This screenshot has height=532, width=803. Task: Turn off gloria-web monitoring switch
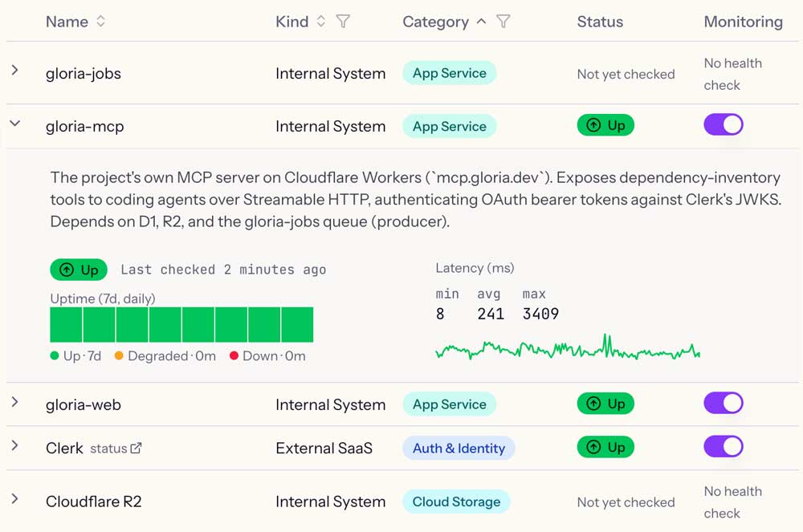point(724,403)
